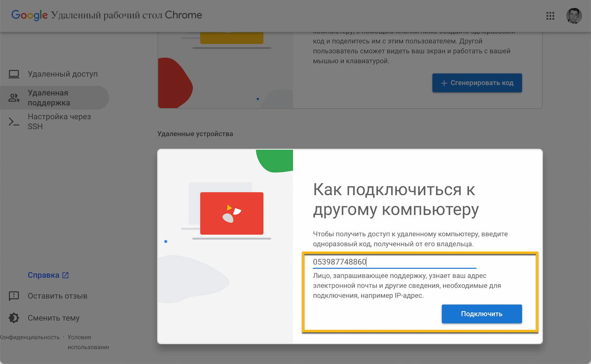Click the feedback speech-bubble icon

[x=14, y=296]
